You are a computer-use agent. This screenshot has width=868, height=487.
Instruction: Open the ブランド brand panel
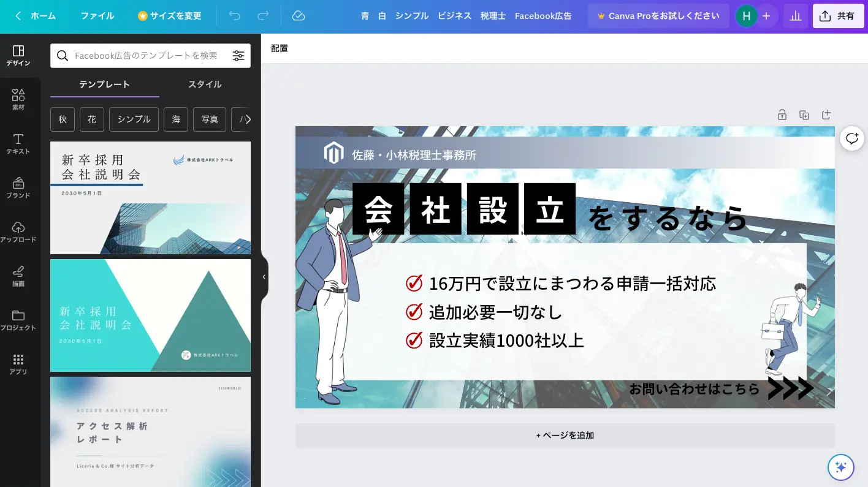[18, 187]
